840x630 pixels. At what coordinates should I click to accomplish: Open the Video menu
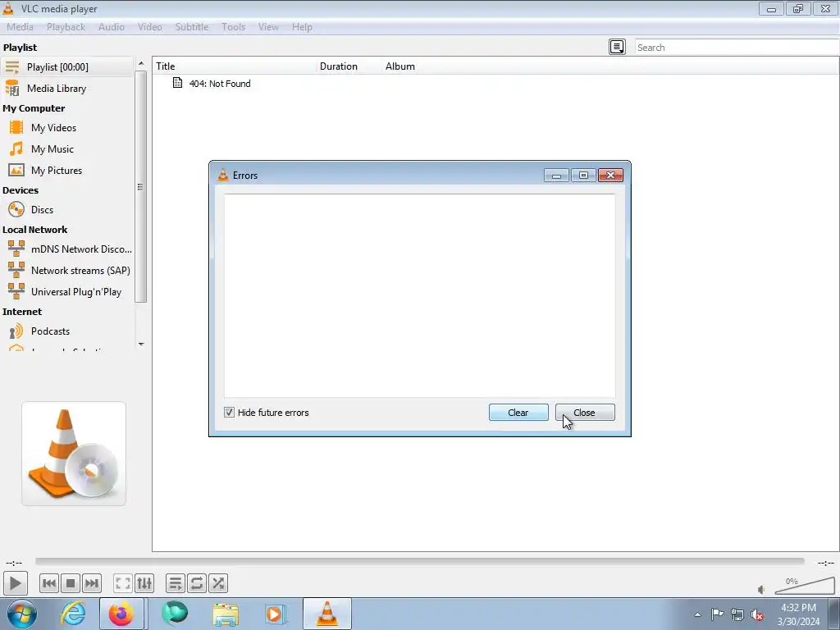(x=150, y=27)
